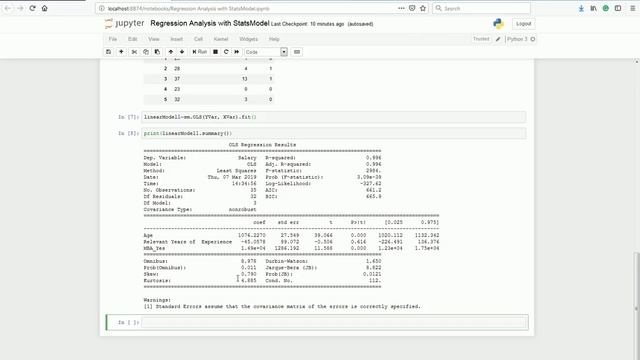Move selected cell up arrow

tap(171, 52)
